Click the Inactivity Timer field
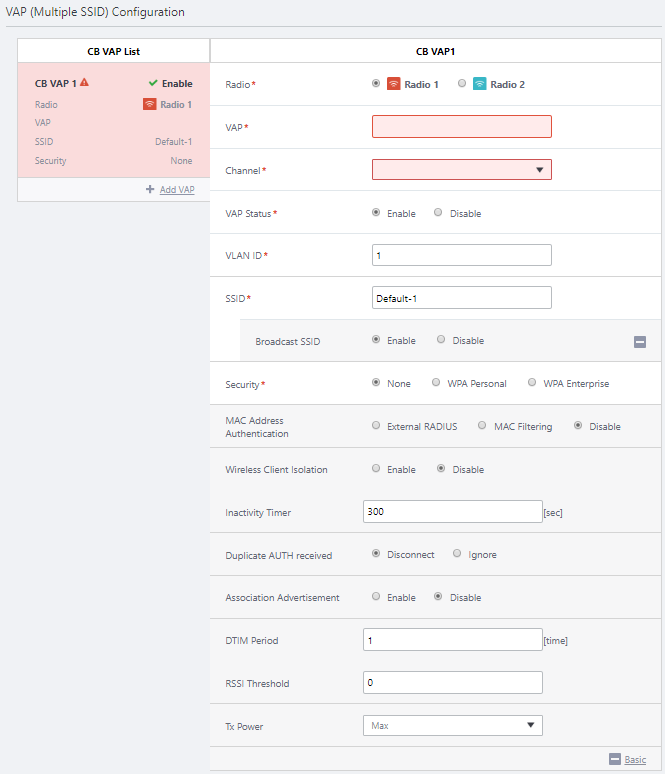The height and width of the screenshot is (774, 665). [x=452, y=512]
